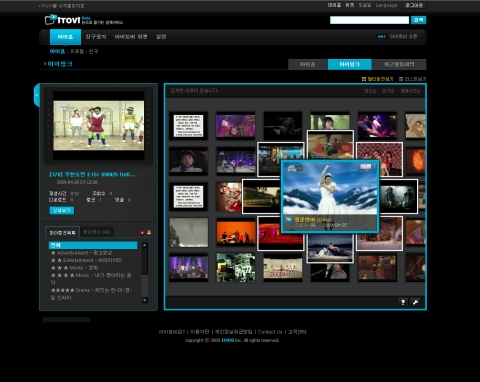The width and height of the screenshot is (480, 382).
Task: Click the search text field
Action: [x=369, y=20]
